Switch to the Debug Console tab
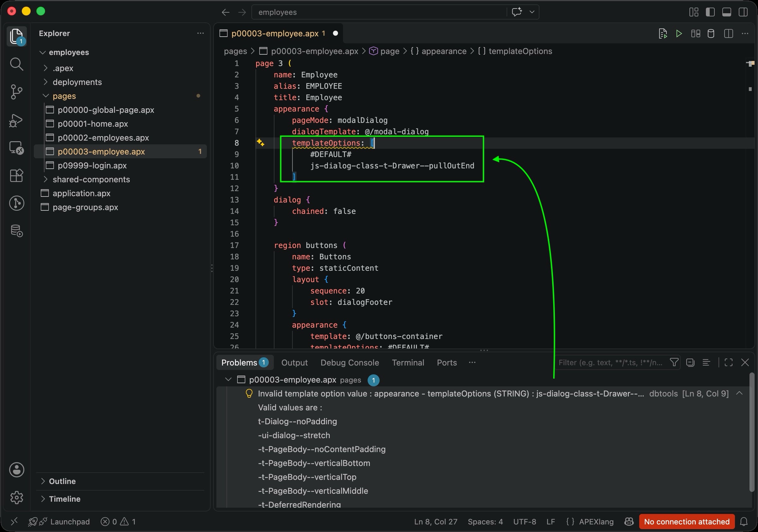 pyautogui.click(x=350, y=363)
